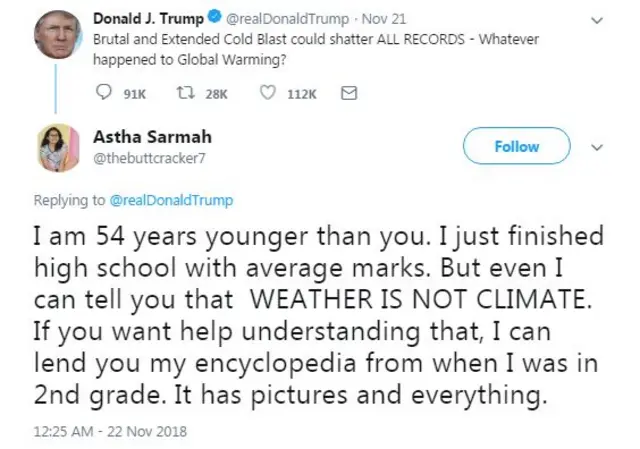Expand the top tweet options chevron
The height and width of the screenshot is (449, 640).
[598, 19]
